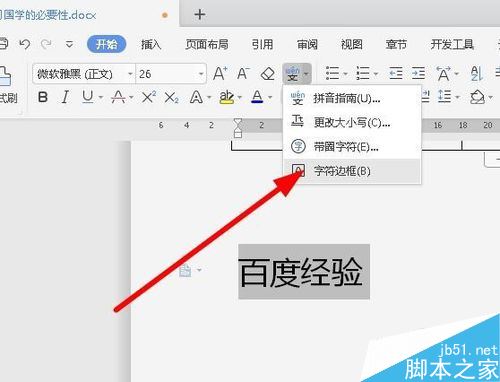The width and height of the screenshot is (500, 382).
Task: Open the quick access customize arrow
Action: (x=69, y=44)
